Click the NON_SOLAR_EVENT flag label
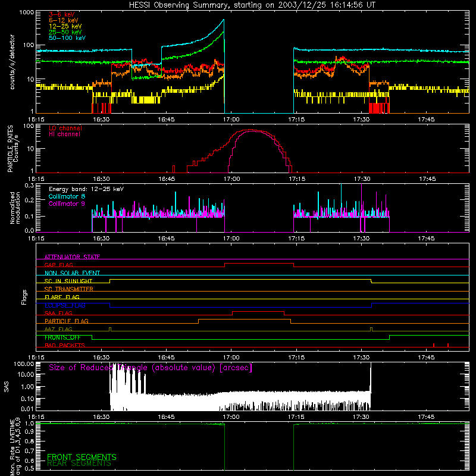The image size is (476, 476). click(x=72, y=273)
